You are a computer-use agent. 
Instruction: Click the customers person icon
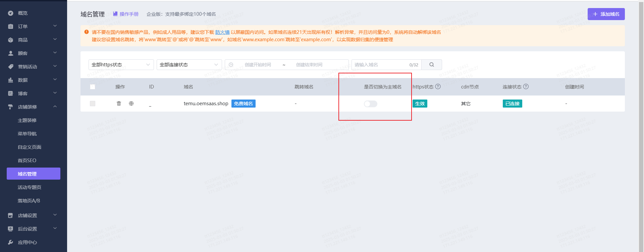coord(10,53)
